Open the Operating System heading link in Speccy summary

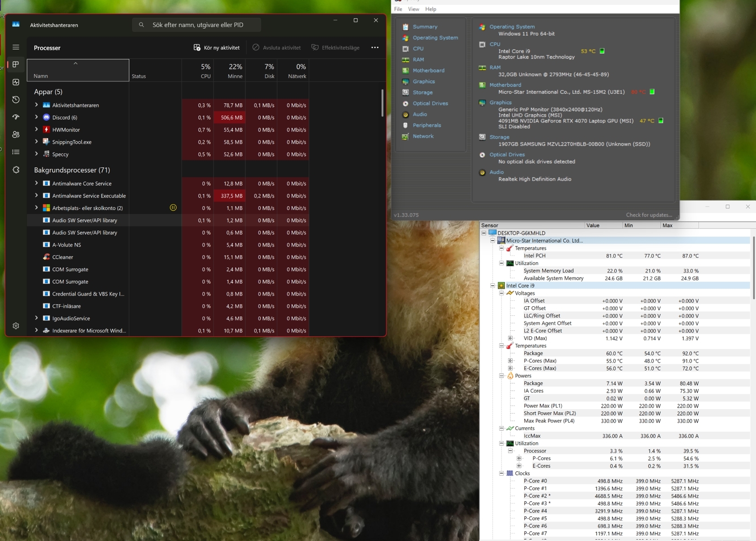512,27
